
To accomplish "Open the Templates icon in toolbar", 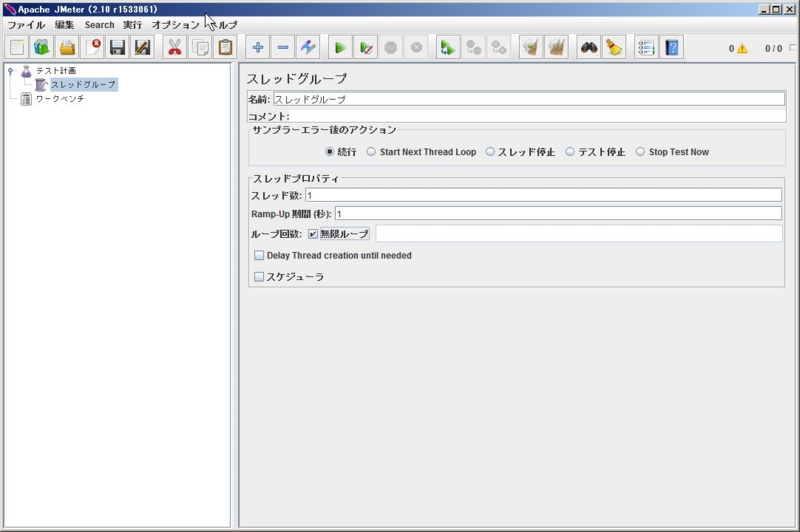I will [x=42, y=47].
